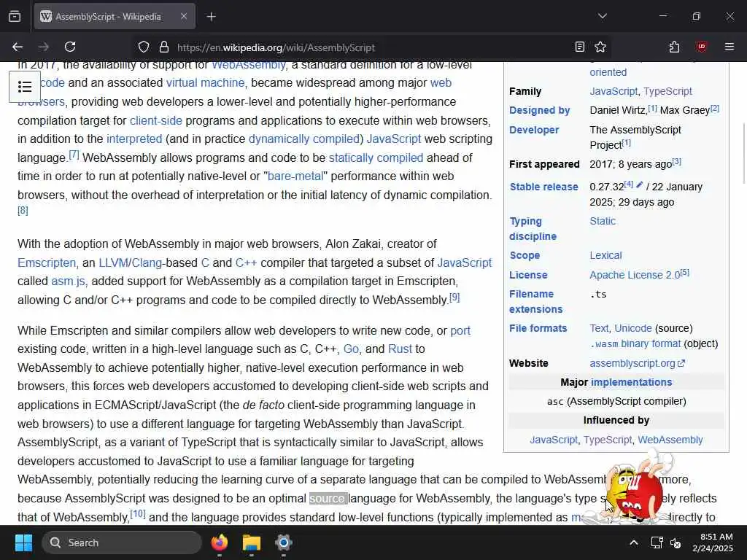Jump to citation [8]
This screenshot has width=747, height=560.
coord(23,210)
